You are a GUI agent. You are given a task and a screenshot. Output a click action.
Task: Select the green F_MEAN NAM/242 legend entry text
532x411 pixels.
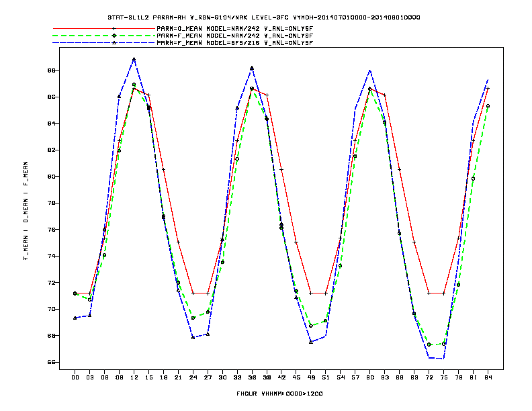(x=235, y=36)
